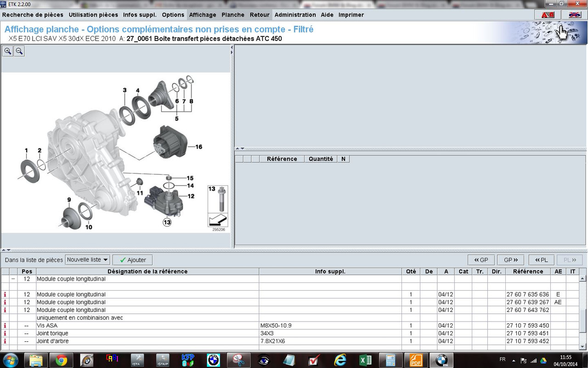Select part number 27 10 7 593 450

click(528, 326)
